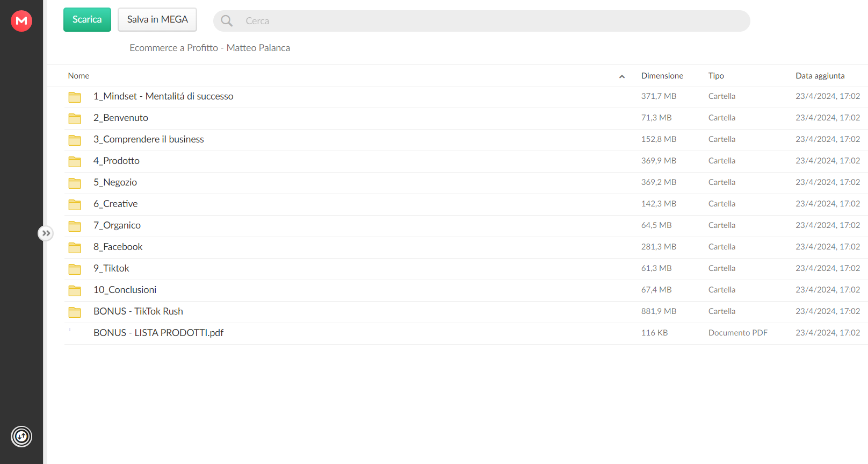Viewport: 868px width, 464px height.
Task: Click the Cartella type in 10_Conclusioni row
Action: pos(722,290)
